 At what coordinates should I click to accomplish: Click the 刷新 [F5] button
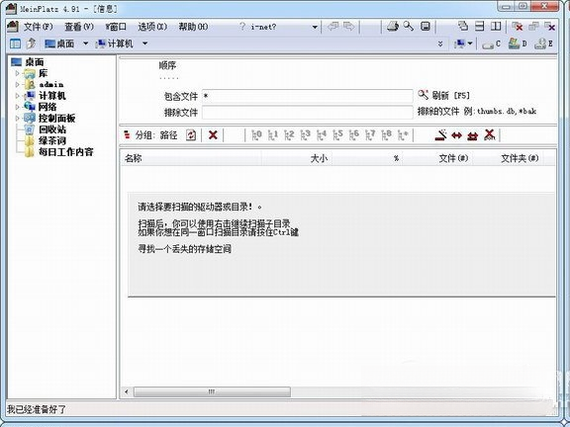[443, 96]
